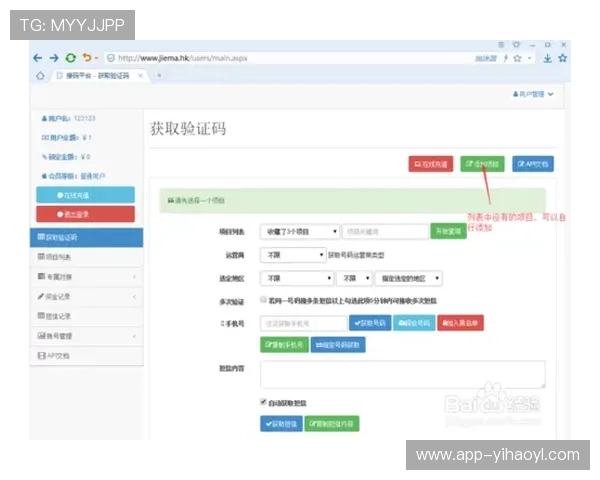This screenshot has width=600, height=480.
Task: Click the green 复制手机号 button
Action: tap(284, 345)
